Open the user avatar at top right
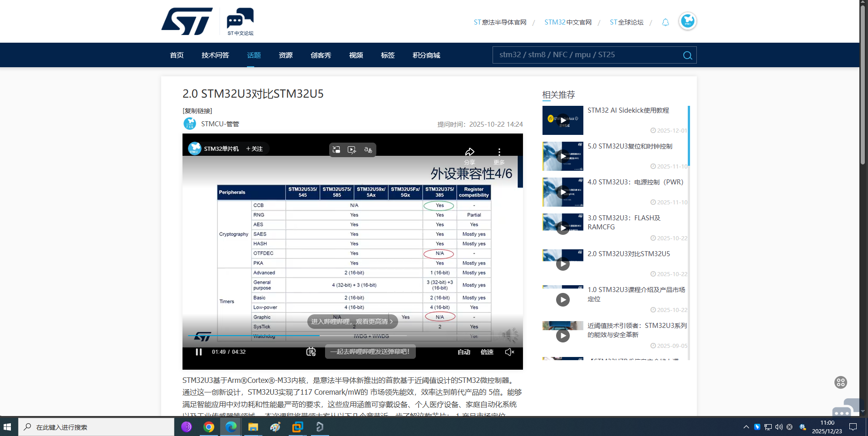This screenshot has width=868, height=436. (x=687, y=21)
